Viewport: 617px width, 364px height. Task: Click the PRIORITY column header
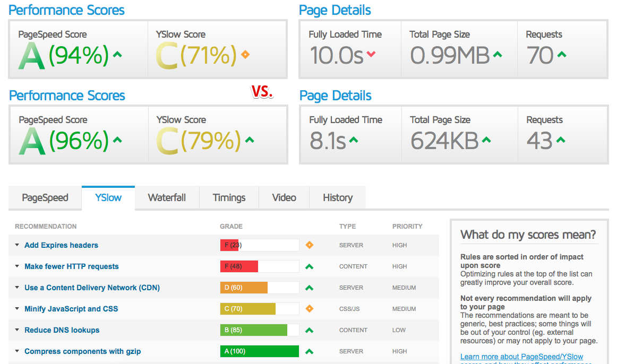tap(407, 227)
